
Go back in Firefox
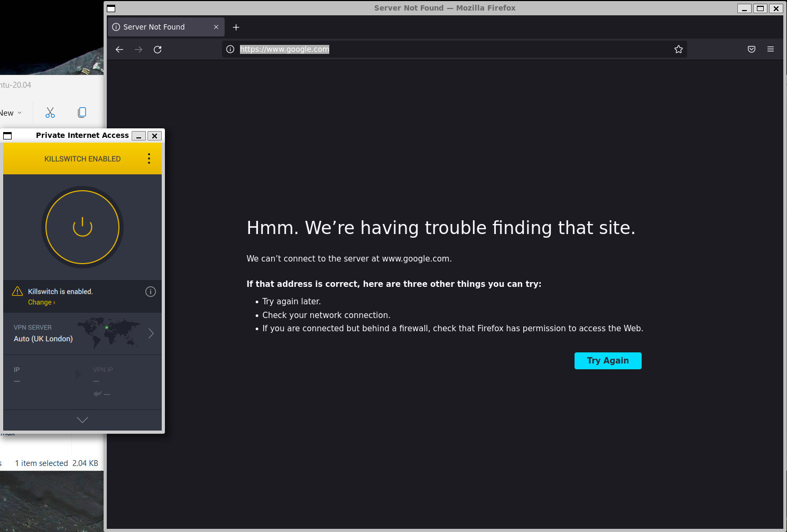point(119,49)
